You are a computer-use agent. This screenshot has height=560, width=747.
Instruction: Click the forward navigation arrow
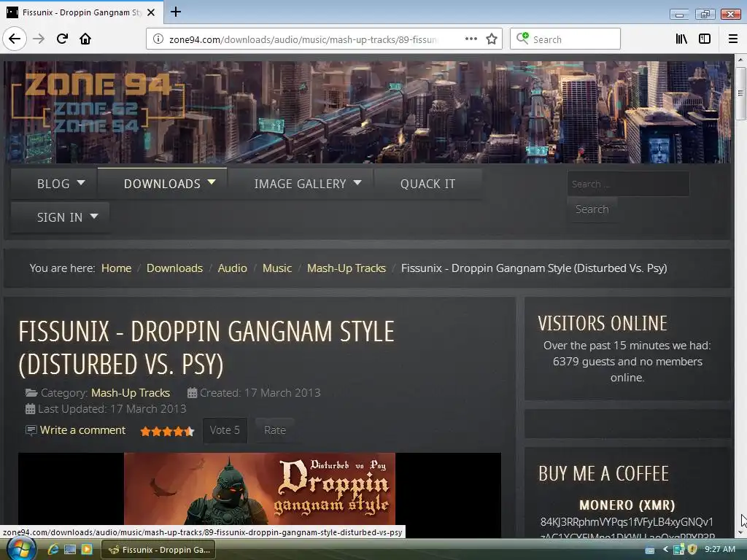39,39
